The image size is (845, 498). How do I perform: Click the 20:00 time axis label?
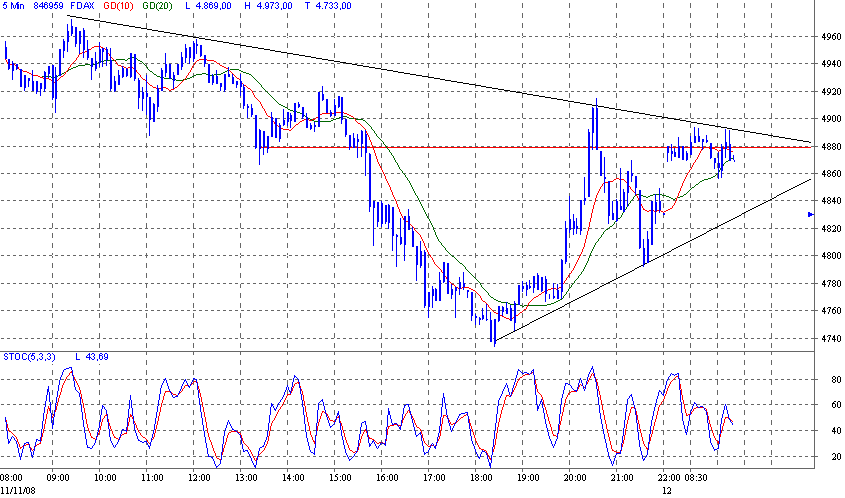(575, 478)
